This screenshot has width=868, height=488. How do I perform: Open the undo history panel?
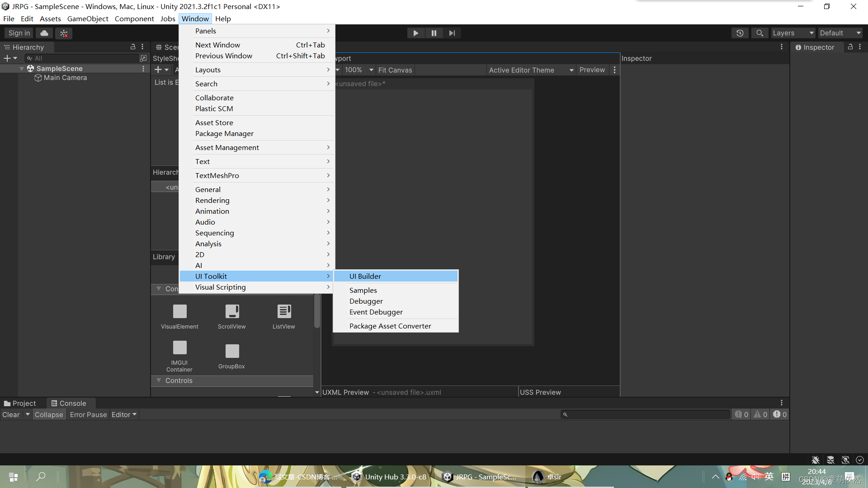(x=740, y=33)
